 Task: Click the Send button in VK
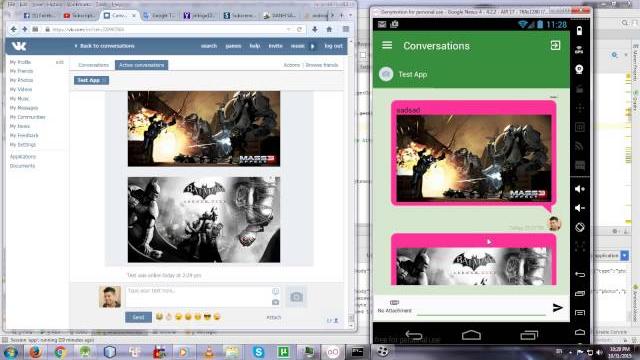138,317
